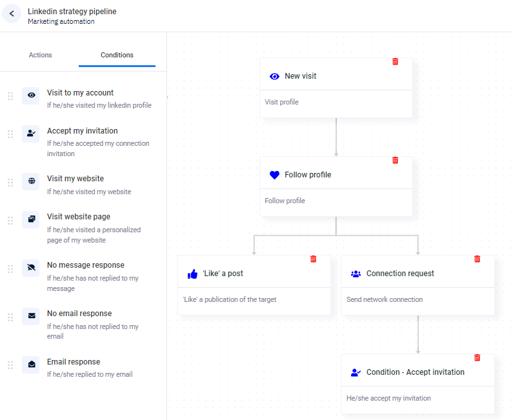
Task: Click the 'Like' a post thumbs-up icon
Action: tap(192, 274)
